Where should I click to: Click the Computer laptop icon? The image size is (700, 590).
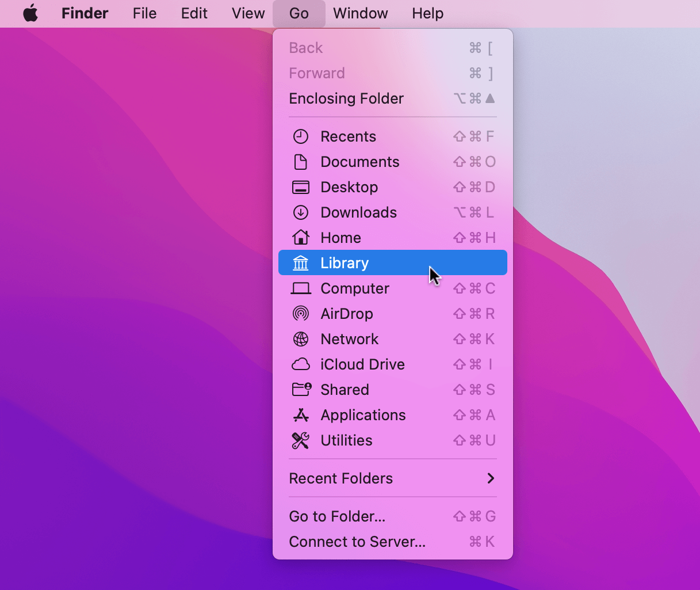click(301, 288)
